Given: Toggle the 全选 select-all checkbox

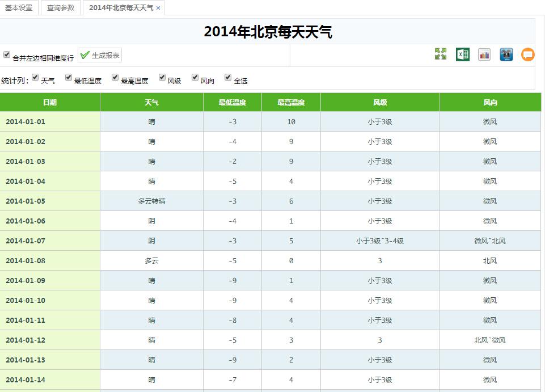Looking at the screenshot, I should pyautogui.click(x=228, y=77).
